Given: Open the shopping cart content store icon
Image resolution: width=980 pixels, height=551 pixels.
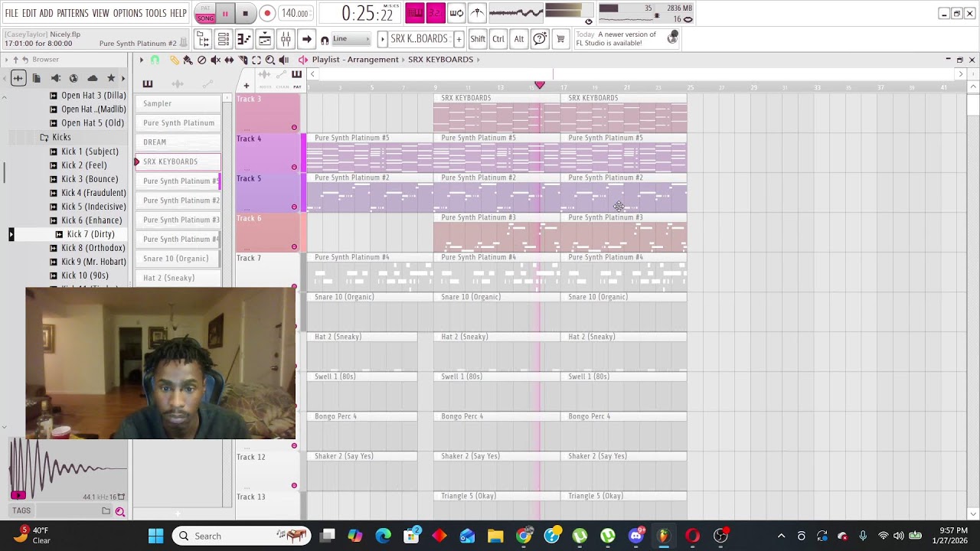Looking at the screenshot, I should pos(560,39).
